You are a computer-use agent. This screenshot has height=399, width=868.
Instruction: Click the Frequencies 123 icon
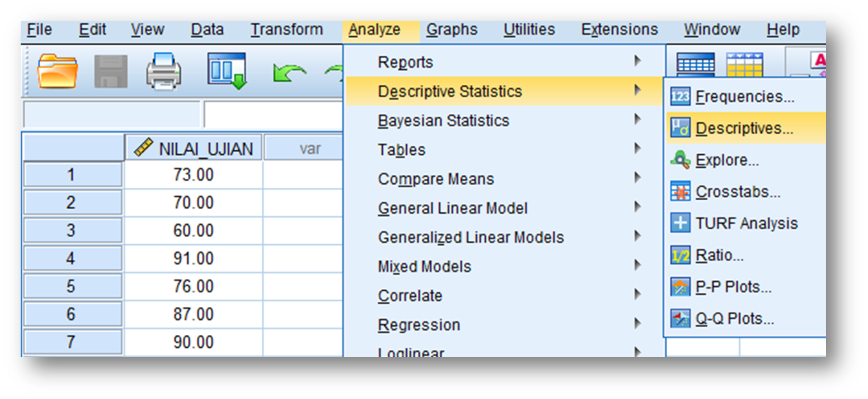(x=680, y=97)
